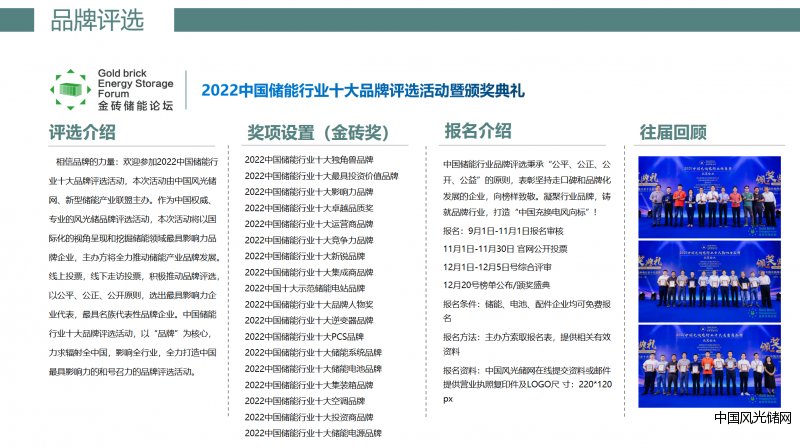Select the award row "十大储能电池品牌"
Image resolution: width=800 pixels, height=448 pixels.
313,369
